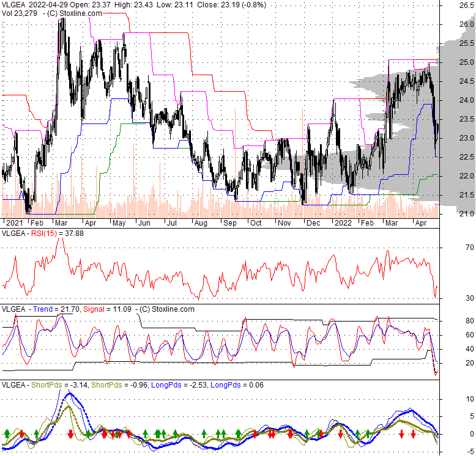Select the date 2022-04-29 in the header
The width and height of the screenshot is (476, 456).
tap(49, 5)
